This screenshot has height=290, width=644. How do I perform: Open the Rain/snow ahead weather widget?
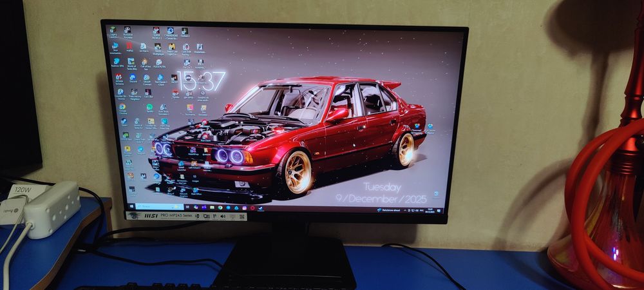(388, 210)
